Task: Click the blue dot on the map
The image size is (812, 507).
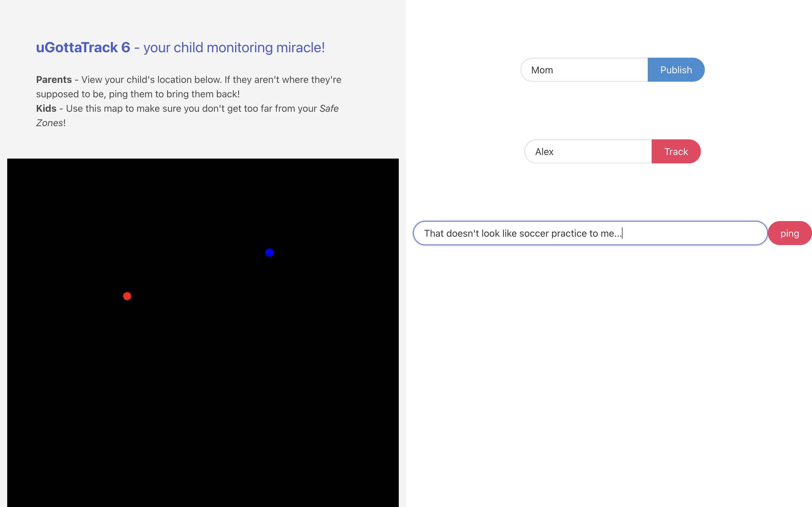Action: [269, 253]
